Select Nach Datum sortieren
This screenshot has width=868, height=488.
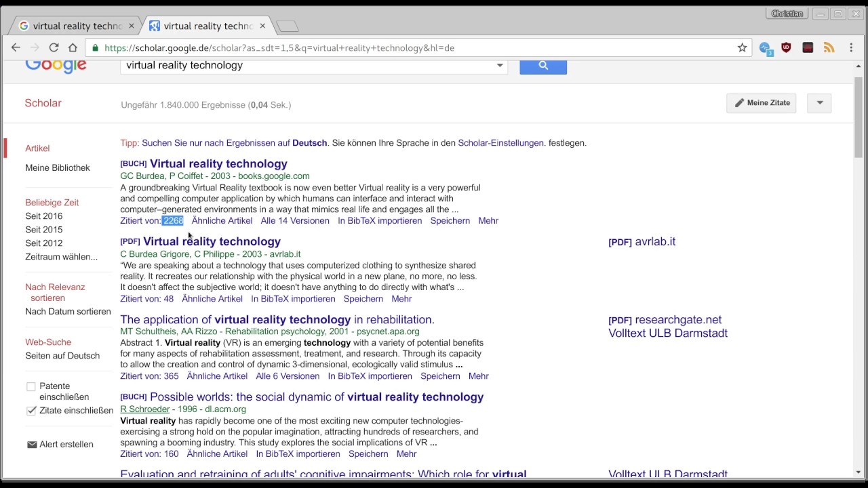tap(68, 312)
